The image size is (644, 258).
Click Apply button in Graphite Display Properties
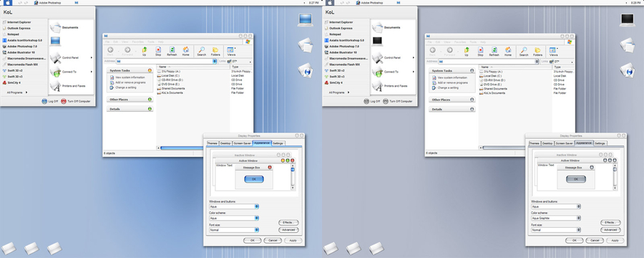tap(615, 240)
